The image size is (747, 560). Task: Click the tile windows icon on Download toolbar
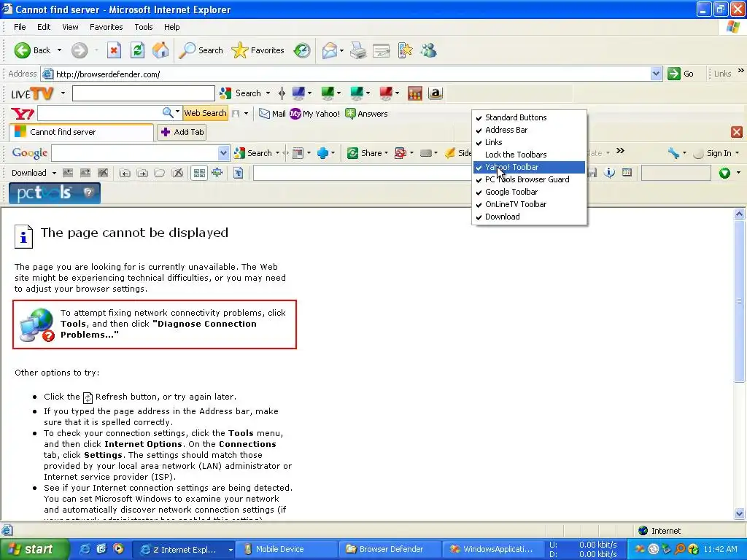pyautogui.click(x=200, y=173)
